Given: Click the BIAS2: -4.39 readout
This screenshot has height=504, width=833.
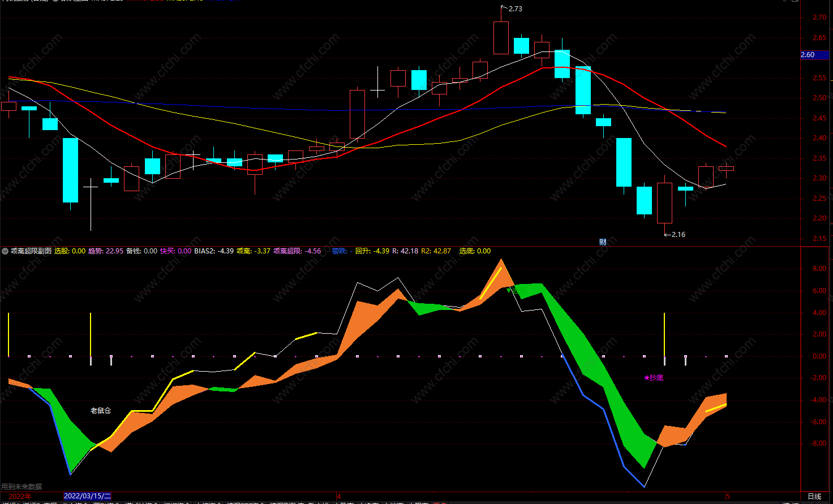Looking at the screenshot, I should click(x=214, y=251).
